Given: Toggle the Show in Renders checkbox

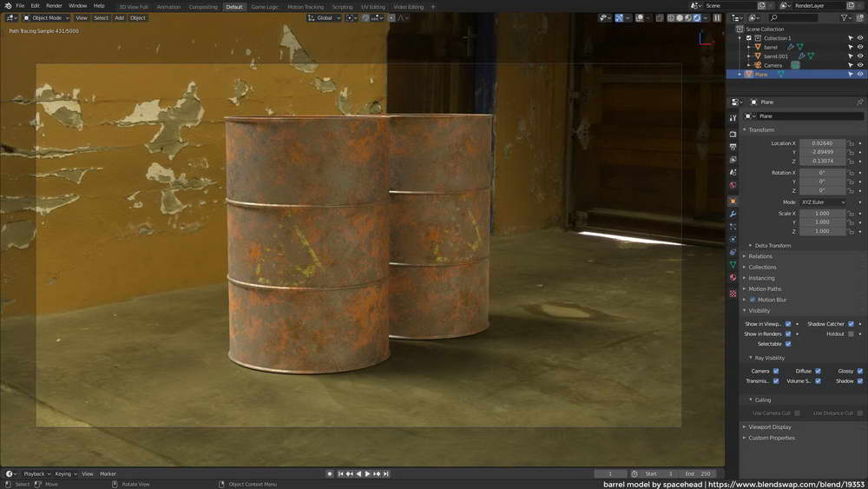Looking at the screenshot, I should [x=788, y=334].
